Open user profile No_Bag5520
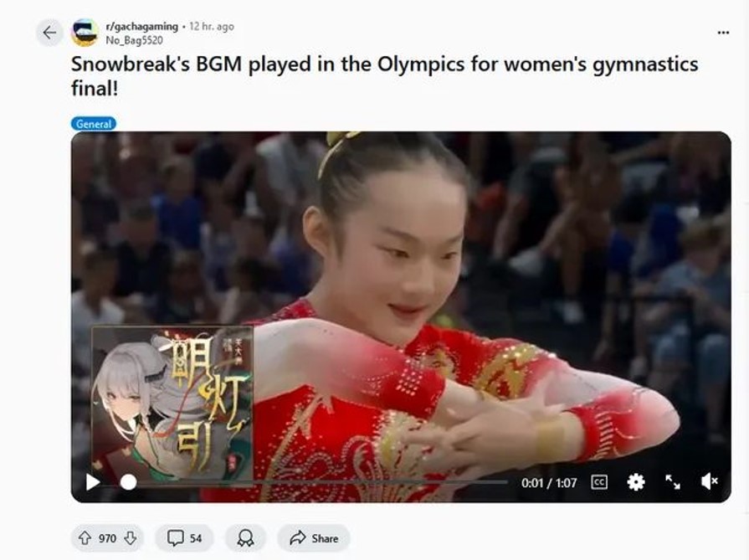Screen dimensions: 749x560 coord(134,41)
